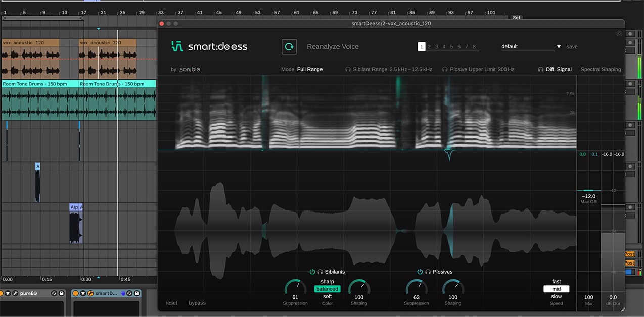Click save next to the preset name
This screenshot has width=644, height=317.
(x=572, y=47)
